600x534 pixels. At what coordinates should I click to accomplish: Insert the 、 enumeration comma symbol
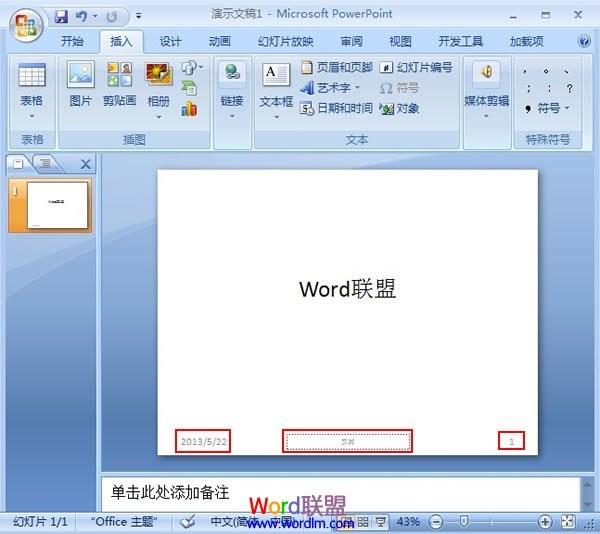click(567, 71)
